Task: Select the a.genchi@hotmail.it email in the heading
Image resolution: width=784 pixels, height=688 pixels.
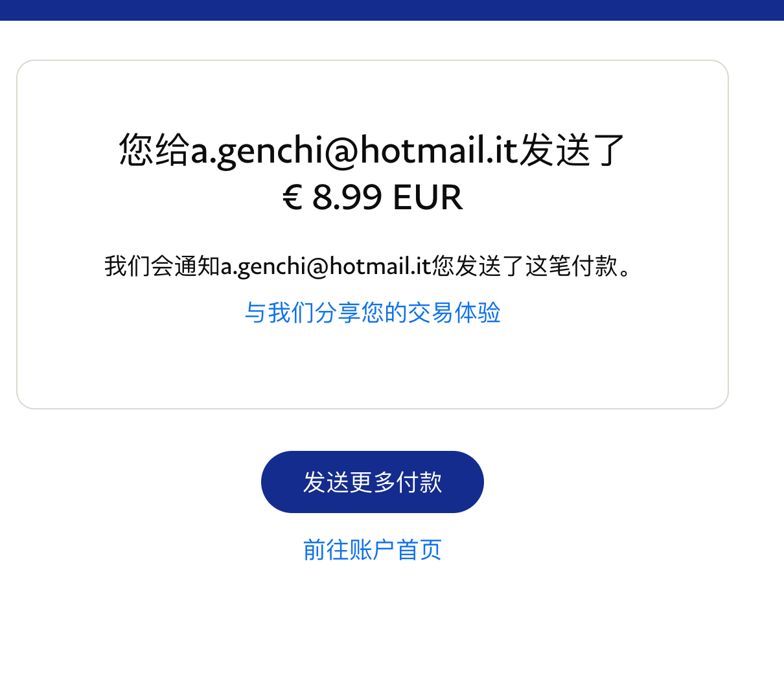Action: [x=354, y=150]
